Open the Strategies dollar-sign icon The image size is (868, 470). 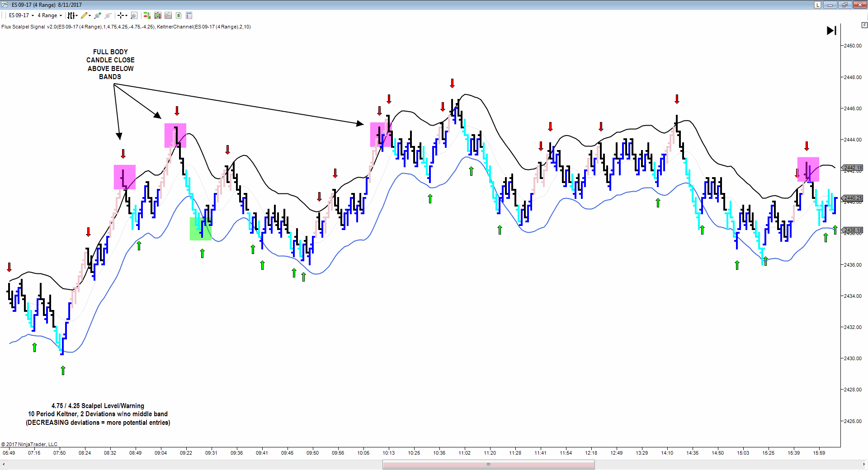pos(179,15)
